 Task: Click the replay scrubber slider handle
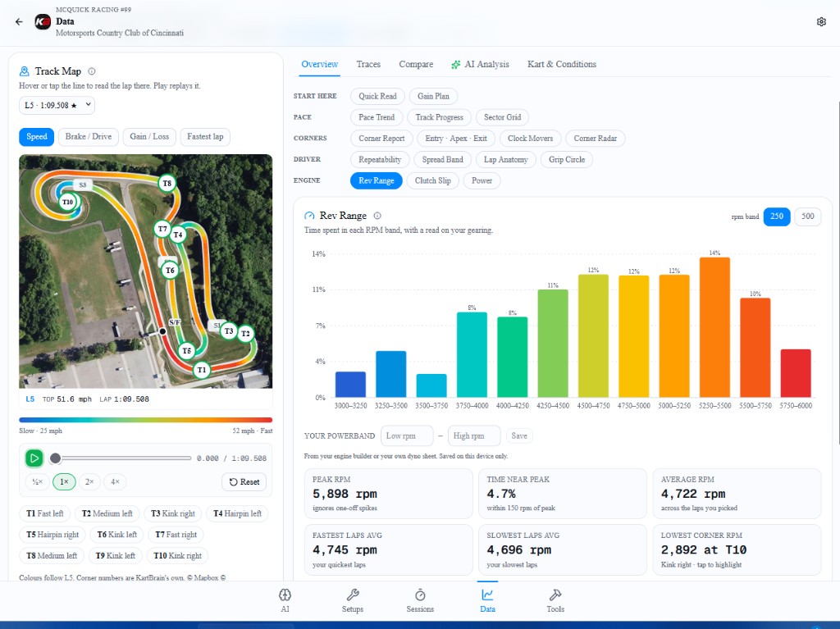[x=55, y=458]
